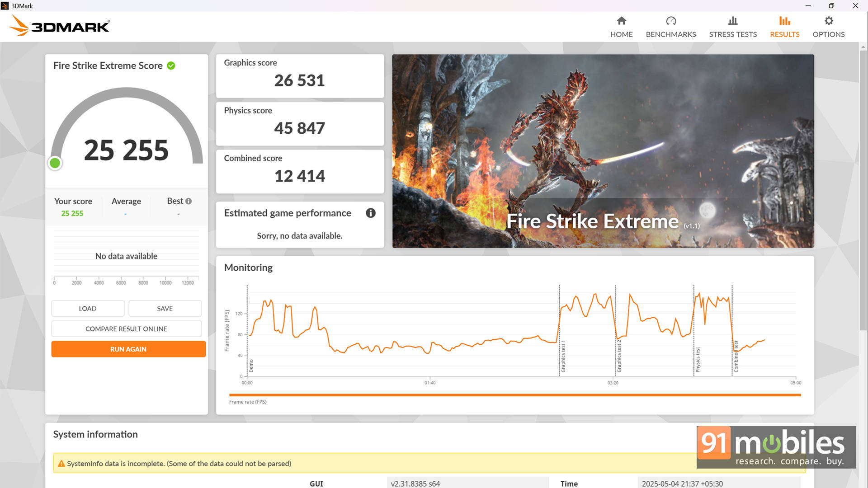Go to the HOME tab label
The height and width of the screenshot is (488, 868).
[x=621, y=34]
